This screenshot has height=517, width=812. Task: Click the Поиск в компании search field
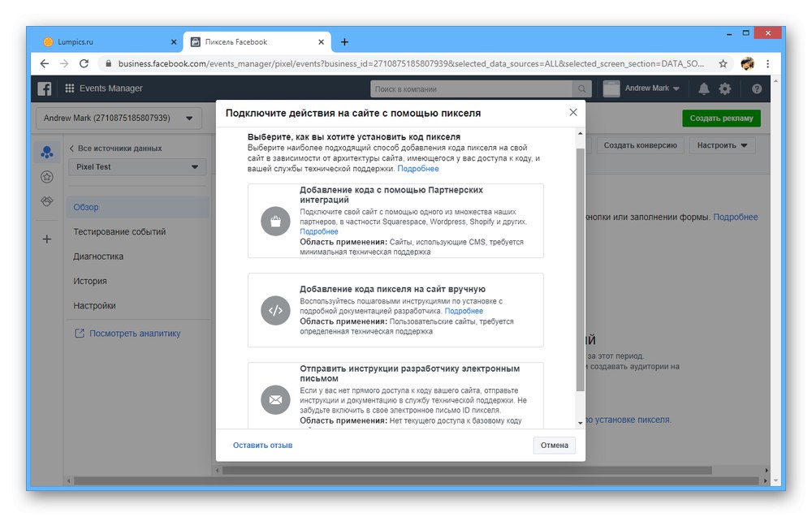(x=471, y=89)
